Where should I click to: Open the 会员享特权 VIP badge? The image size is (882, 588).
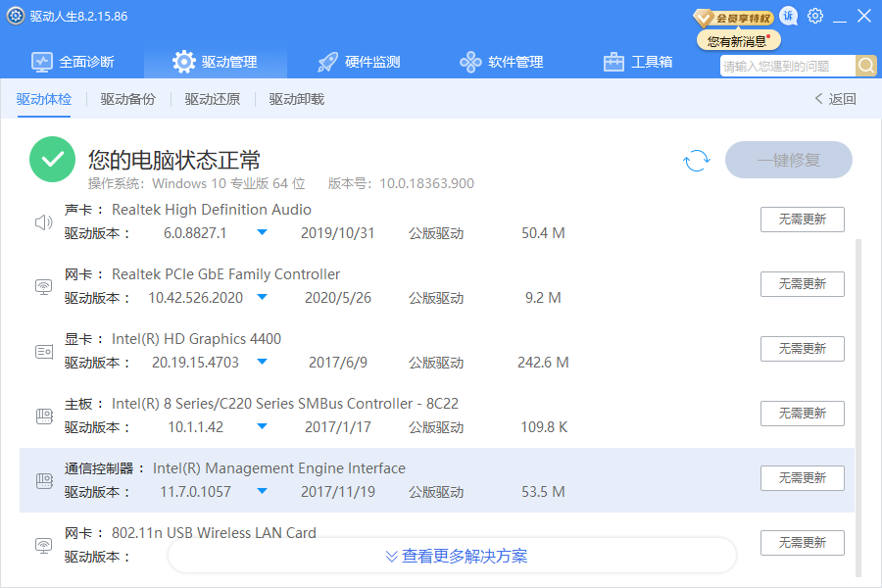[x=733, y=18]
